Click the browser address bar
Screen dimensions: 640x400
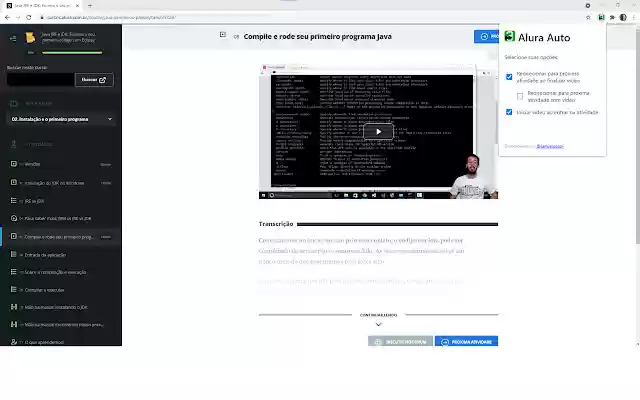[310, 17]
